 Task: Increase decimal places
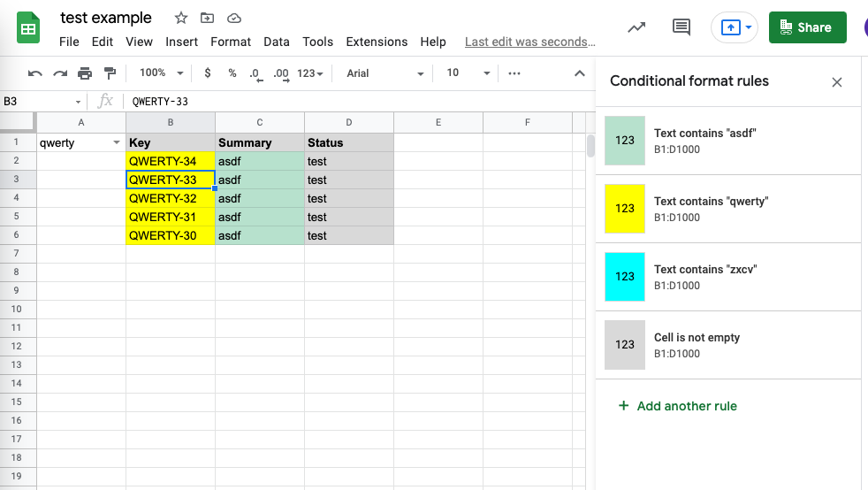click(x=281, y=73)
